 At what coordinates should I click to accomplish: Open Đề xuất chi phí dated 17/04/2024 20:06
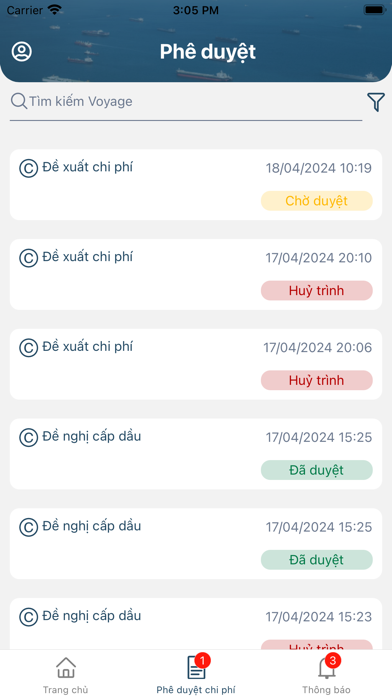[x=196, y=364]
